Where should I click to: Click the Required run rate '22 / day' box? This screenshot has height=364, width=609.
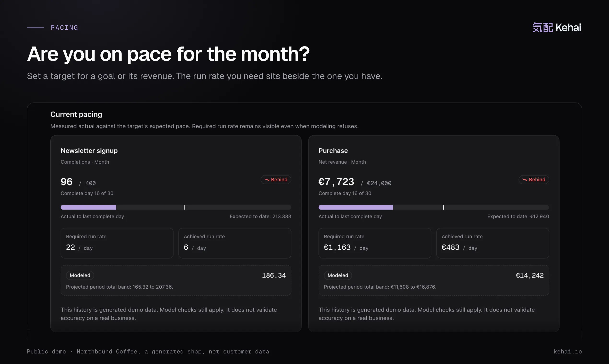tap(117, 243)
